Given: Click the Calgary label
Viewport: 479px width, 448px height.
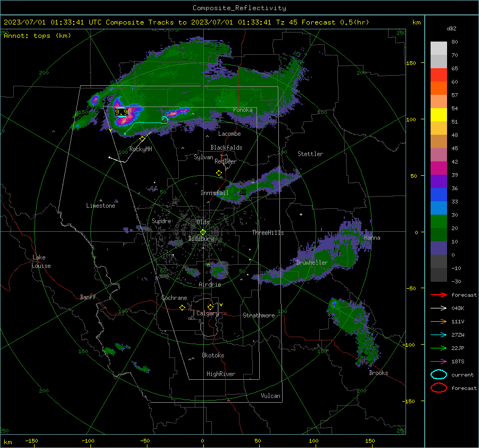Looking at the screenshot, I should coord(208,313).
